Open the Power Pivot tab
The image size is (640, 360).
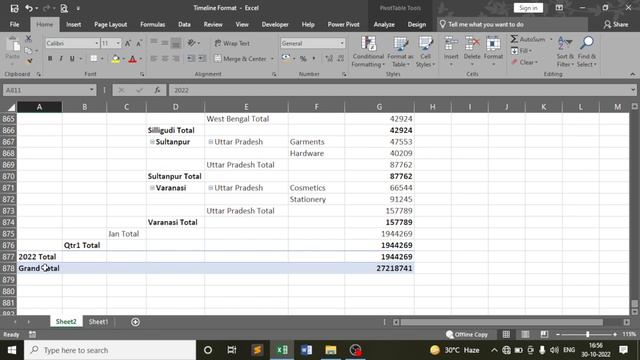coord(343,24)
